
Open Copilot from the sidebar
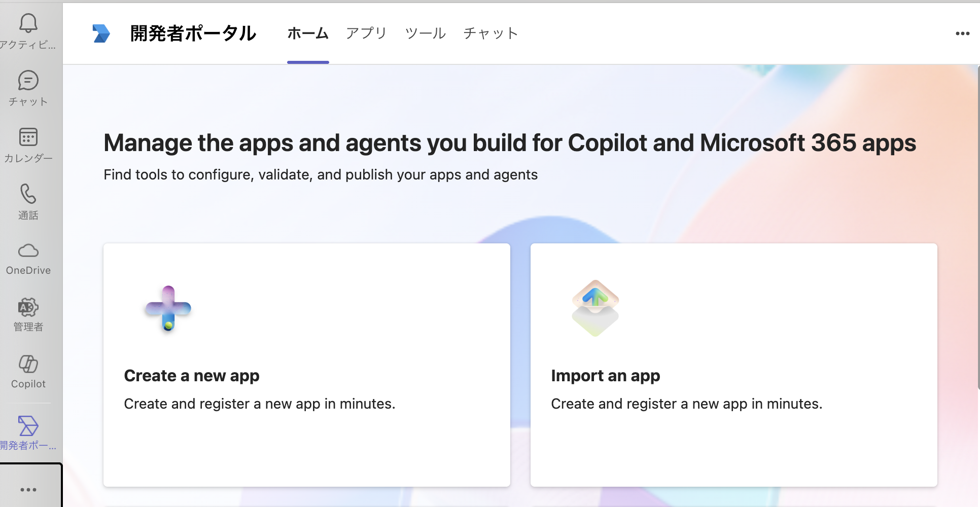tap(28, 365)
